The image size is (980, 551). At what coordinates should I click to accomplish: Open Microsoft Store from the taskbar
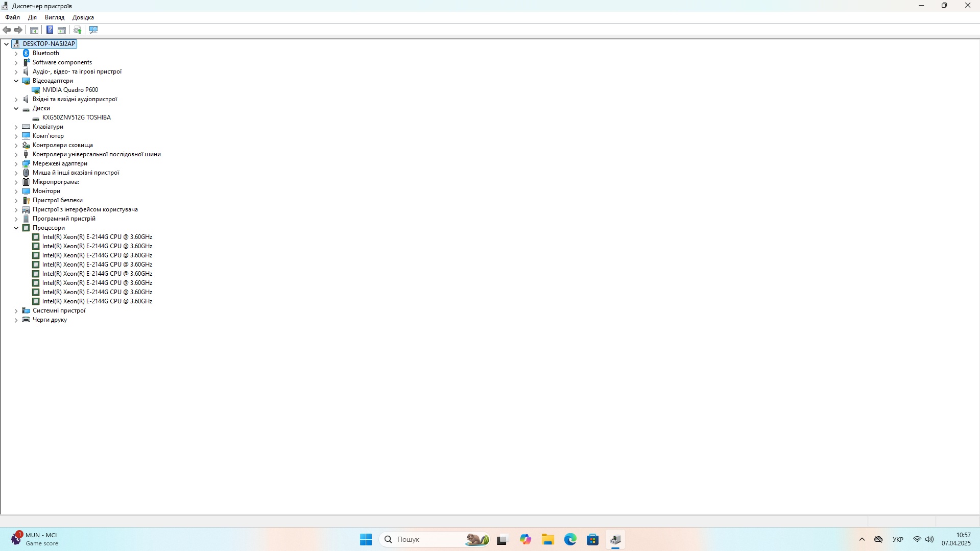tap(592, 539)
